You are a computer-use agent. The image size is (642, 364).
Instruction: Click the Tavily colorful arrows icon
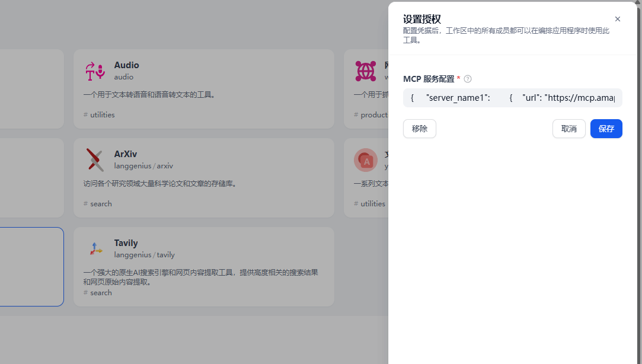point(95,248)
